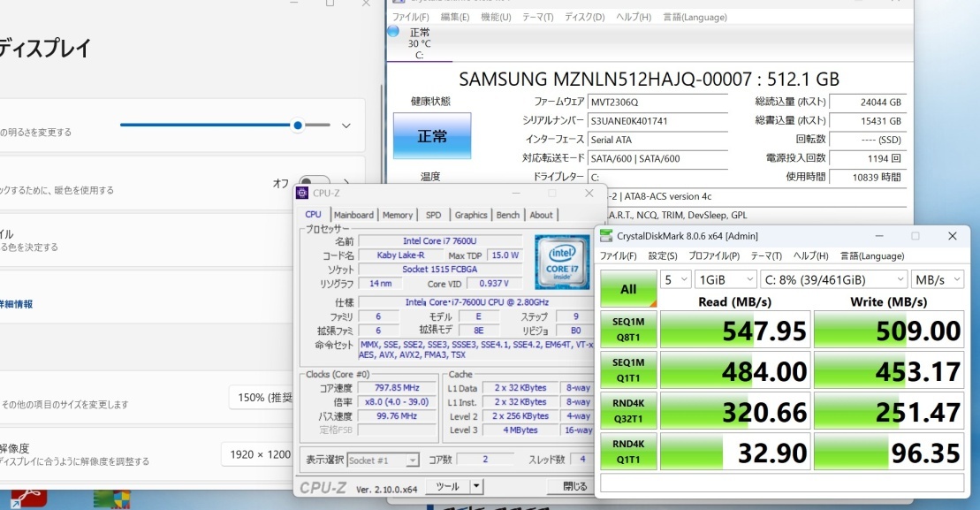Run the RND4K Q32T1 benchmark

(x=629, y=411)
